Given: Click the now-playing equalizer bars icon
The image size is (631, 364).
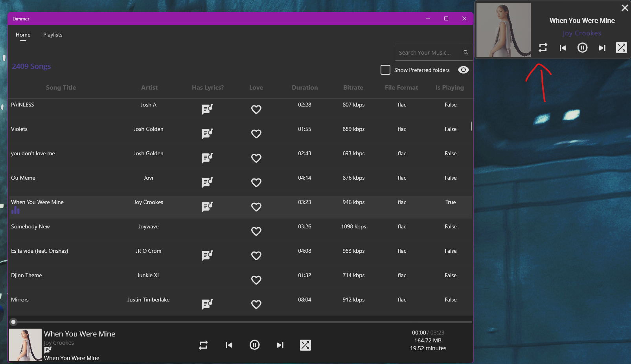Looking at the screenshot, I should (x=15, y=210).
